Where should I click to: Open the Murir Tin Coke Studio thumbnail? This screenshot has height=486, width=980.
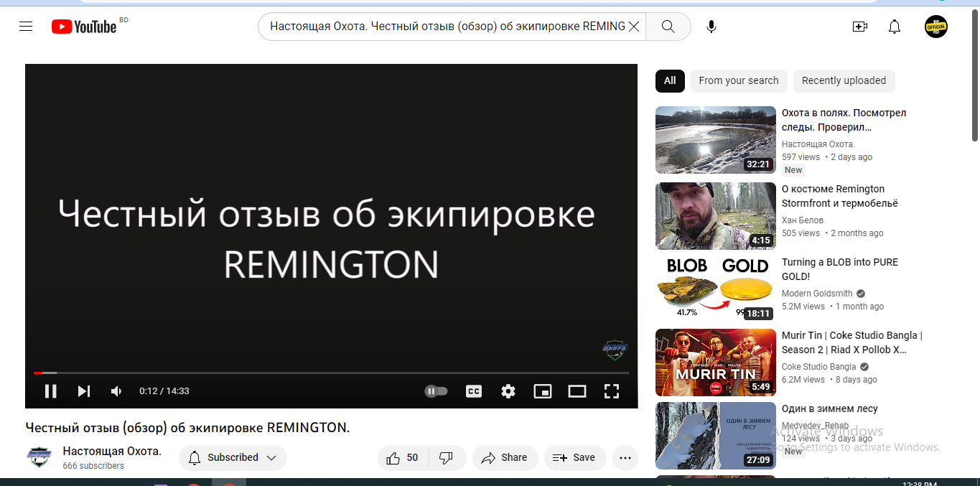tap(716, 363)
